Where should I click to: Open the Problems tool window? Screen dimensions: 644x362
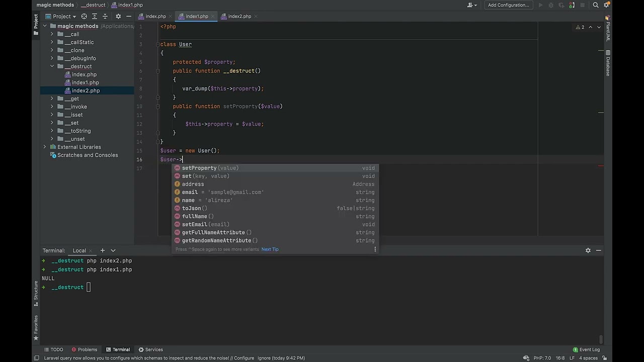[x=84, y=349]
